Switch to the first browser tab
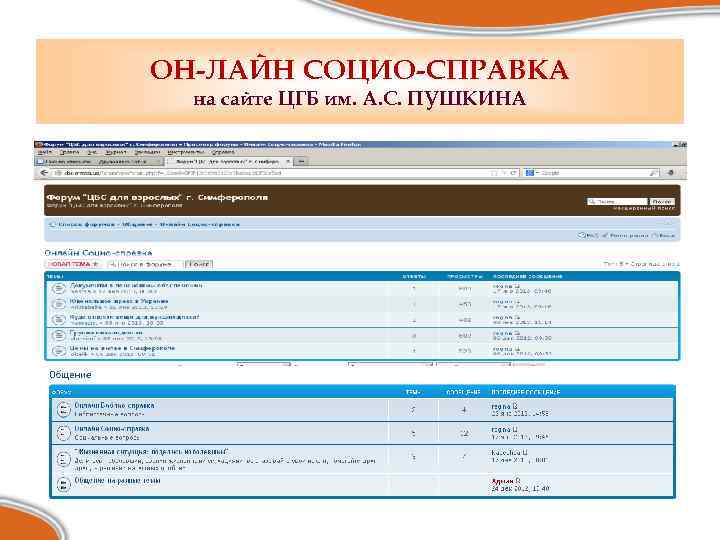720x540 pixels. click(x=99, y=162)
